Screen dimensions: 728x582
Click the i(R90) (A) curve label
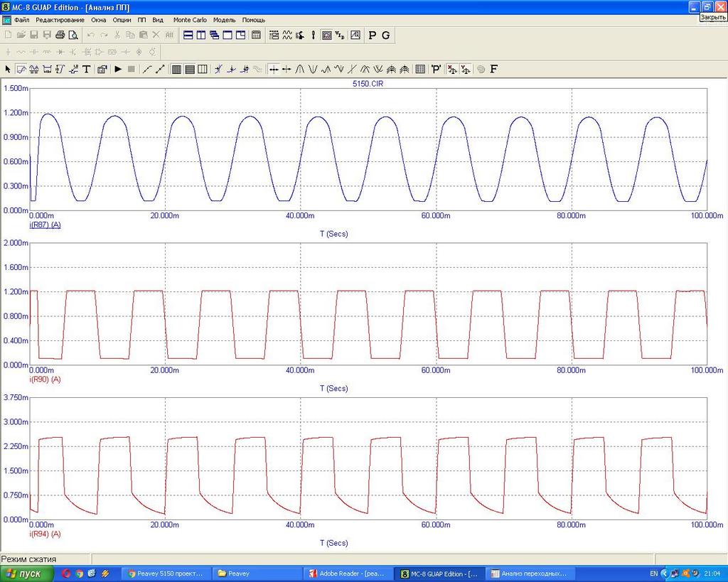(45, 379)
